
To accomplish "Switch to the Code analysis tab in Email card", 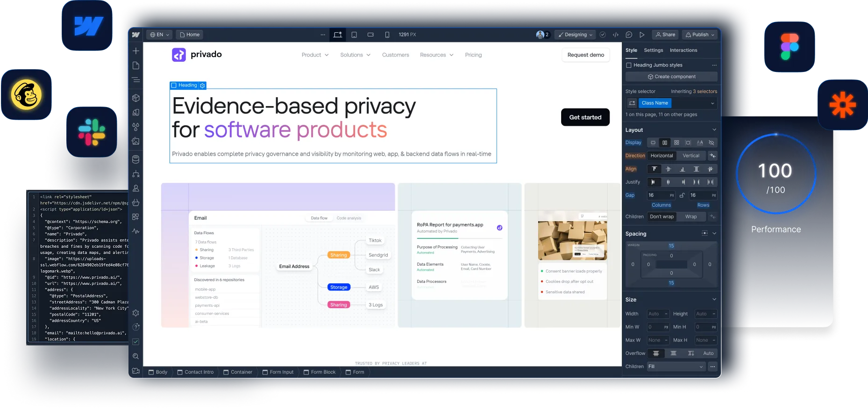I will tap(349, 218).
